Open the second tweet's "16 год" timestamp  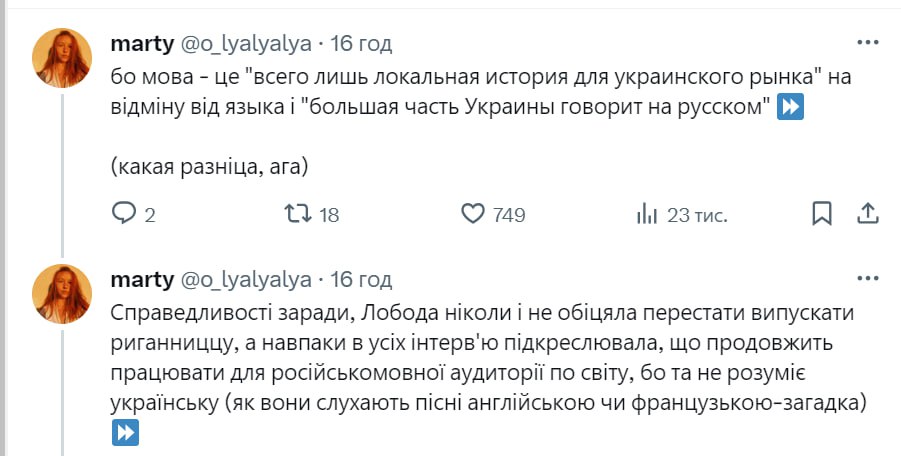click(x=361, y=279)
